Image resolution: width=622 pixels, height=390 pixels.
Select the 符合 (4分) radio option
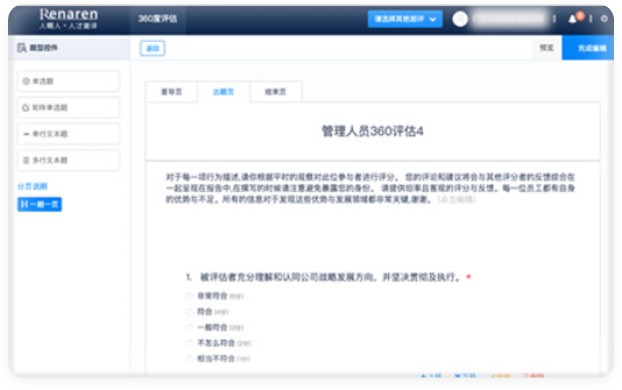pos(189,312)
